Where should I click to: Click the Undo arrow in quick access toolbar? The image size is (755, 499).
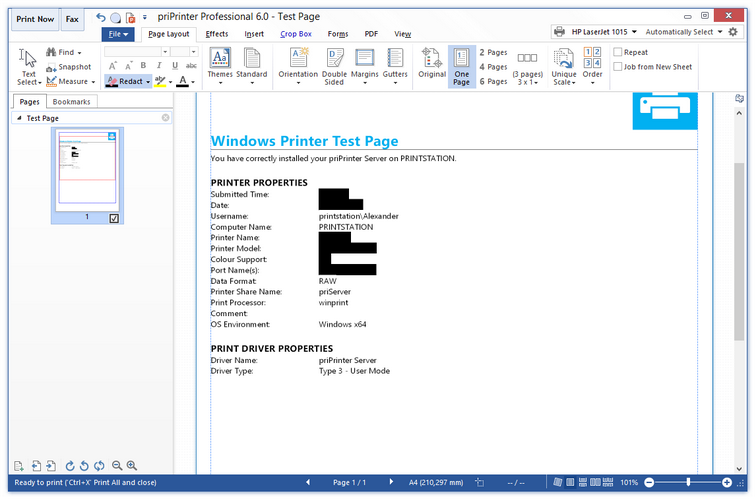pos(101,18)
